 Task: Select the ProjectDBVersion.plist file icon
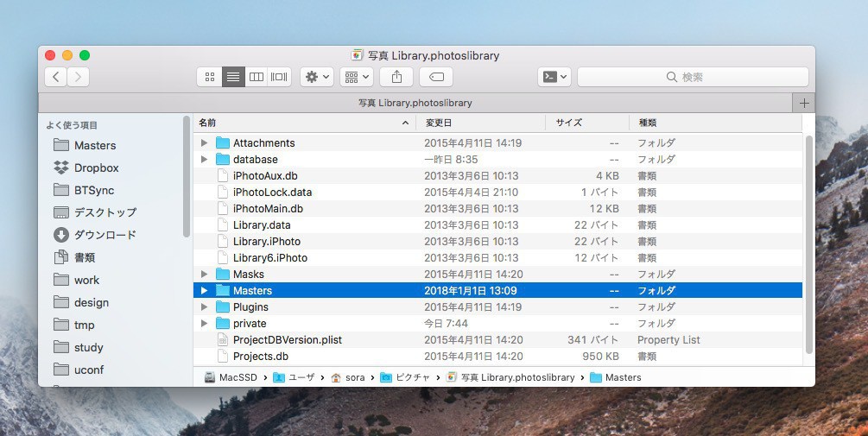pos(223,339)
